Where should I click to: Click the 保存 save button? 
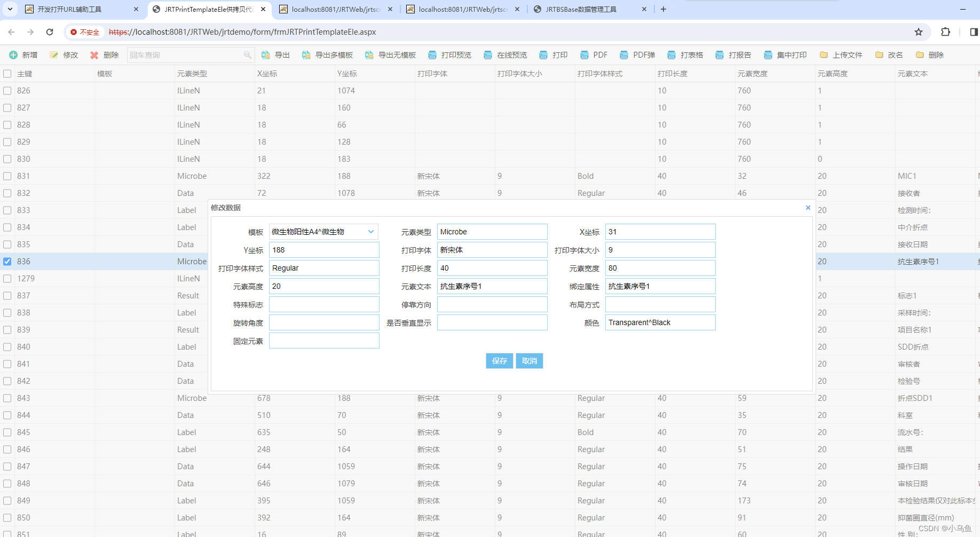499,361
